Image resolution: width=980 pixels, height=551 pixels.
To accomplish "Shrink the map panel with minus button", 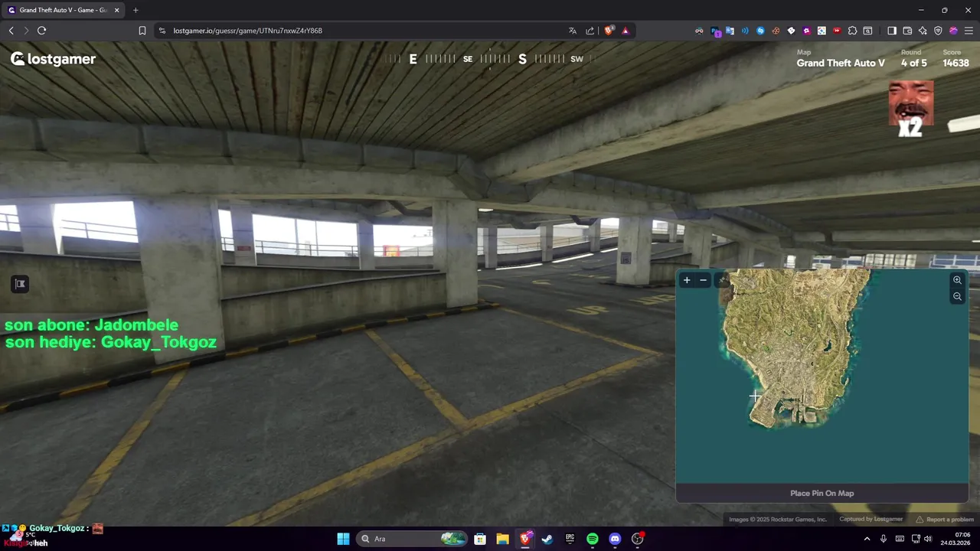I will pyautogui.click(x=703, y=280).
